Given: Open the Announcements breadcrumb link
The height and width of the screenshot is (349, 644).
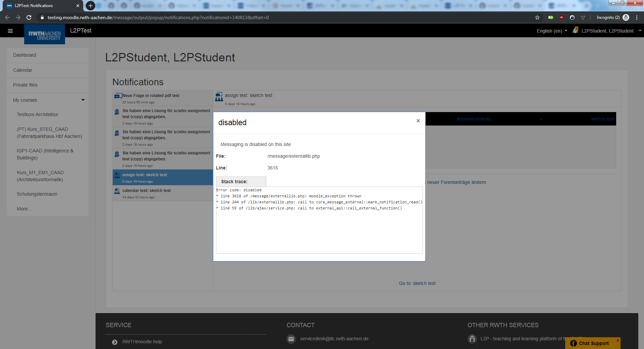Looking at the screenshot, I should 473,119.
